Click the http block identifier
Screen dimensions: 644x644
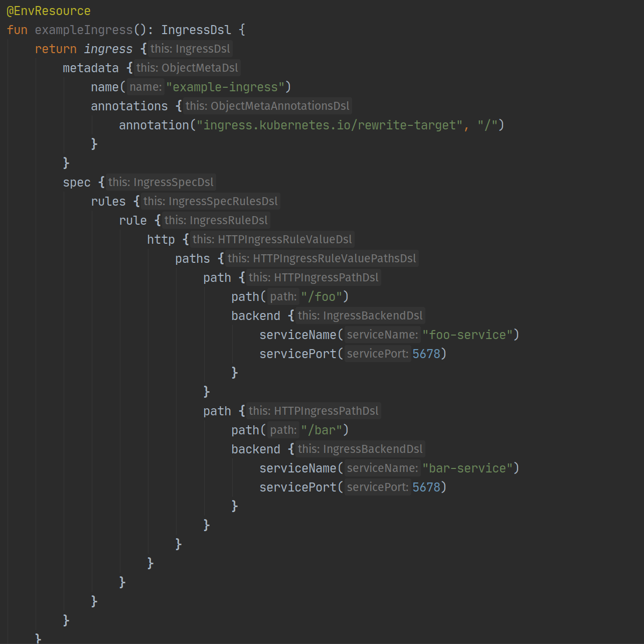[160, 240]
